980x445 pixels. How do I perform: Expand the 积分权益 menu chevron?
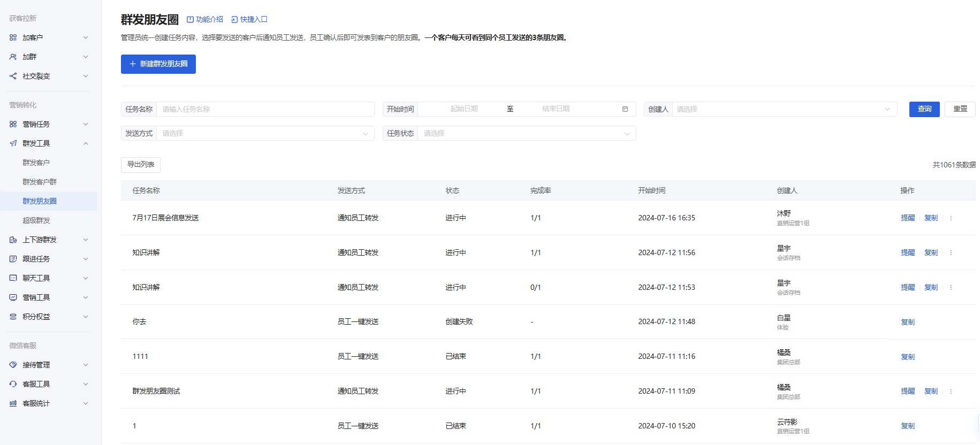pos(86,317)
